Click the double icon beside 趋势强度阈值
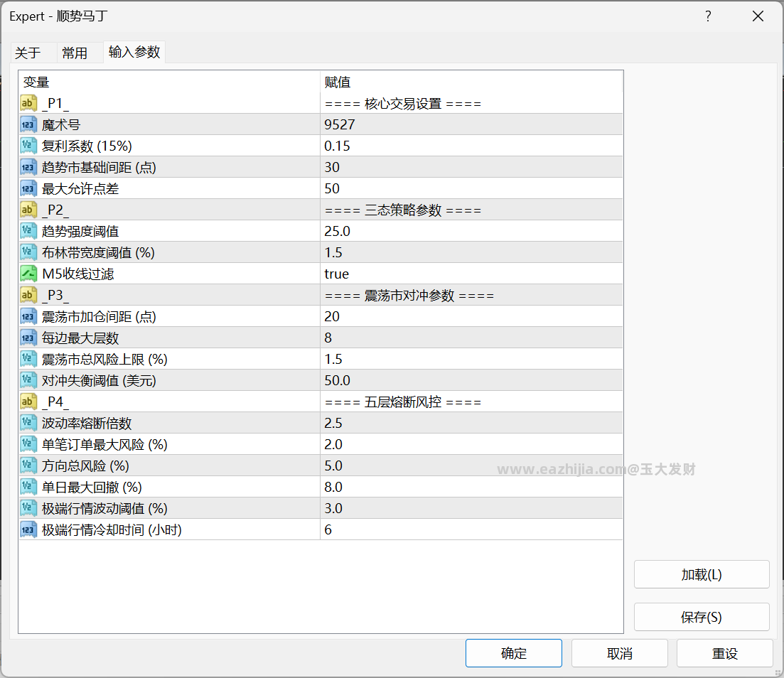Image resolution: width=784 pixels, height=678 pixels. tap(28, 231)
